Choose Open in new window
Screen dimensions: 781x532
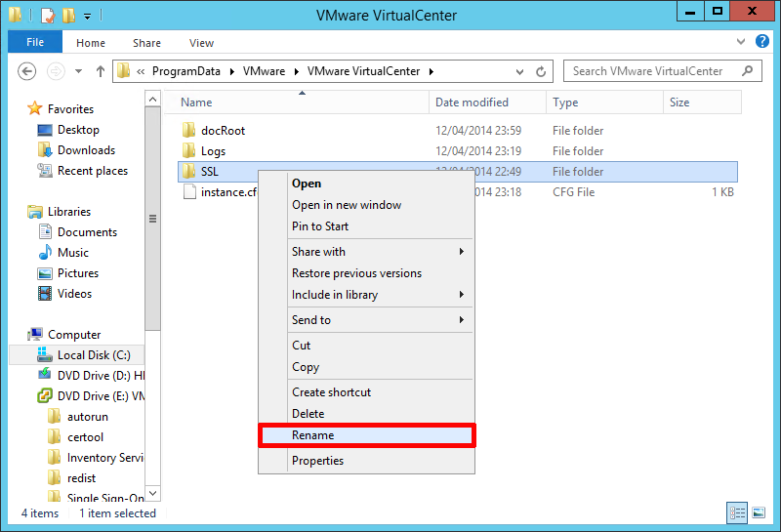(x=367, y=205)
